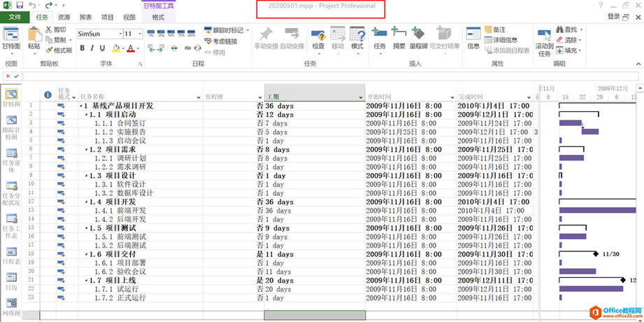Toggle Italic text formatting
The image size is (644, 322).
click(93, 48)
